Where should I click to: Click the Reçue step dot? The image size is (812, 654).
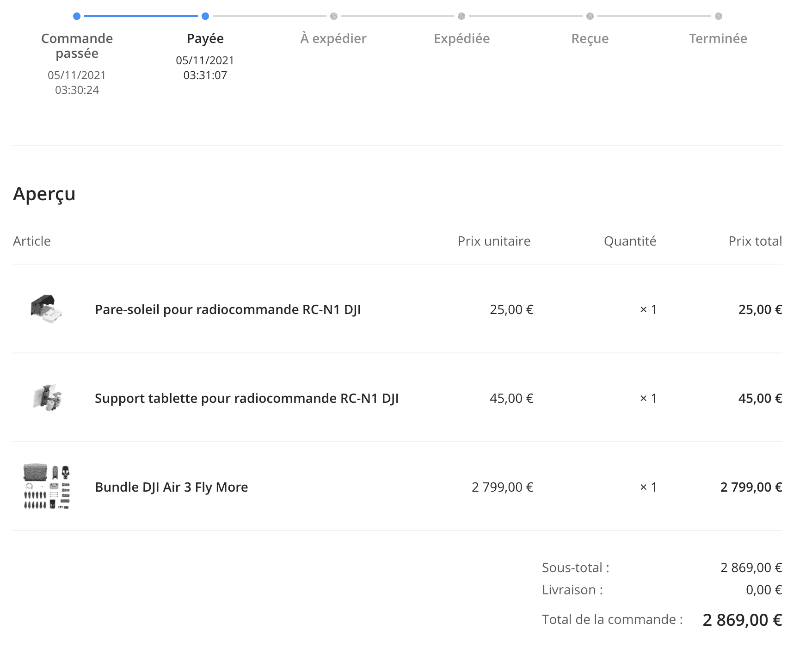pyautogui.click(x=590, y=16)
